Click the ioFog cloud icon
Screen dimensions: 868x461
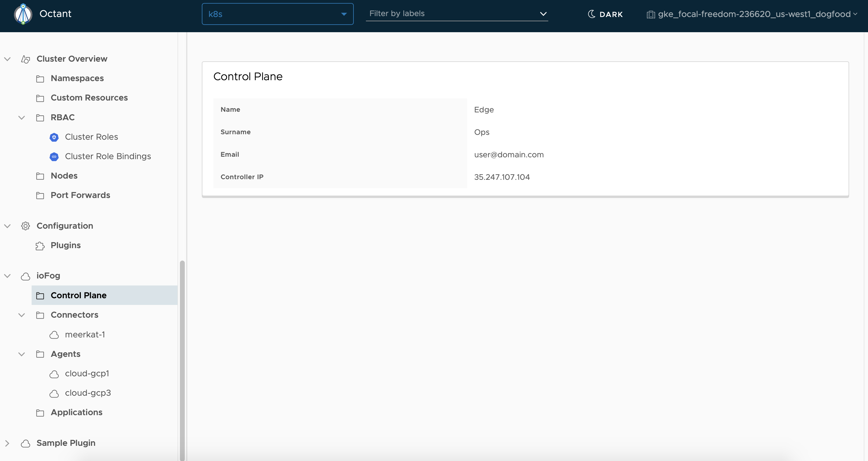pos(26,276)
